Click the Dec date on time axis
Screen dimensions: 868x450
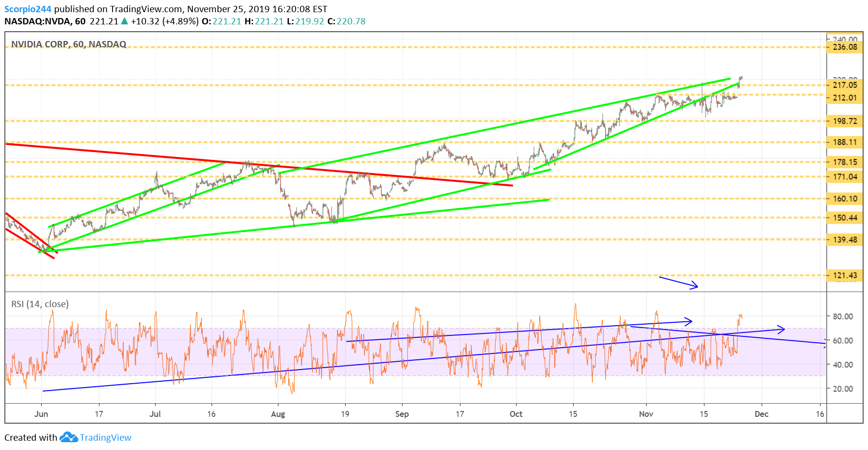761,414
